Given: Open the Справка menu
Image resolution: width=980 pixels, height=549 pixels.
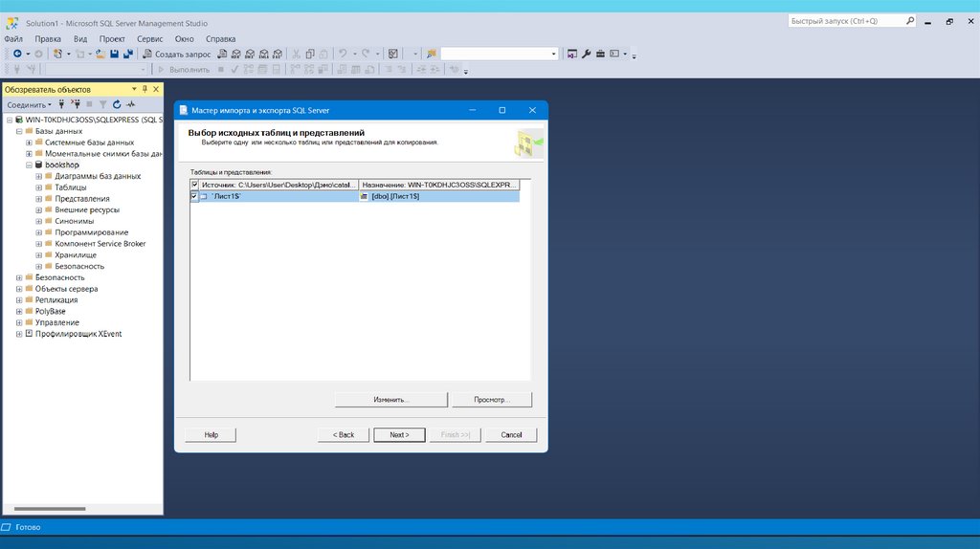Looking at the screenshot, I should [221, 38].
